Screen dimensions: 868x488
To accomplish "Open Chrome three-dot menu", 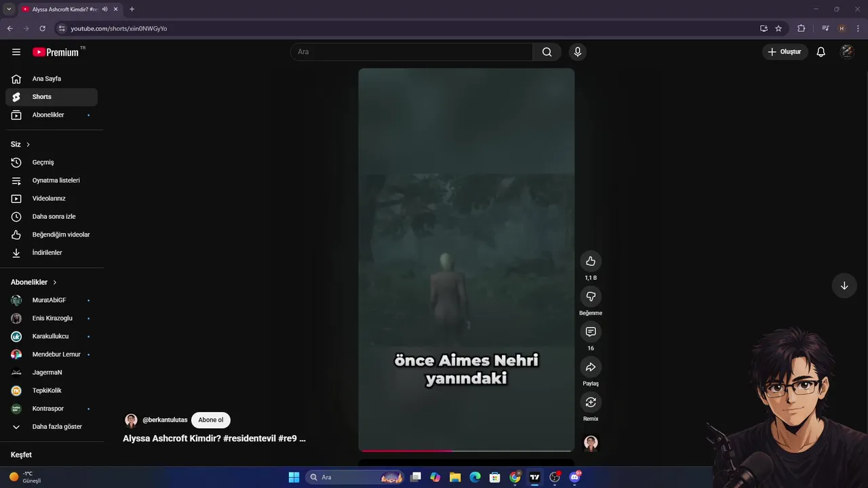I will 859,28.
